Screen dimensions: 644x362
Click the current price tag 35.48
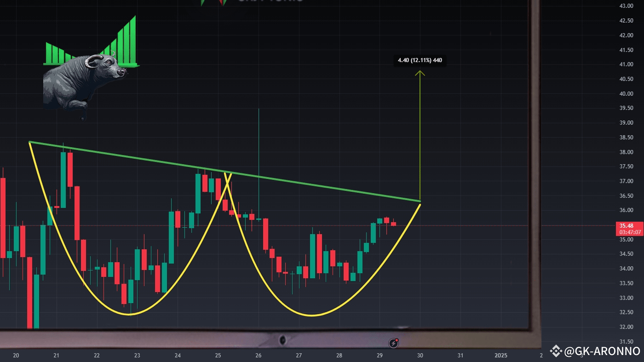[626, 226]
